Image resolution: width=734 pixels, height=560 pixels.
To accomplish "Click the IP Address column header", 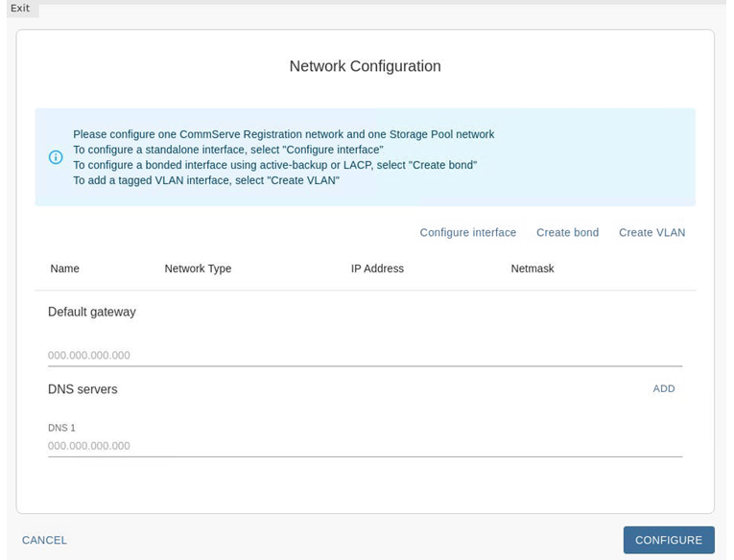I will pyautogui.click(x=377, y=268).
